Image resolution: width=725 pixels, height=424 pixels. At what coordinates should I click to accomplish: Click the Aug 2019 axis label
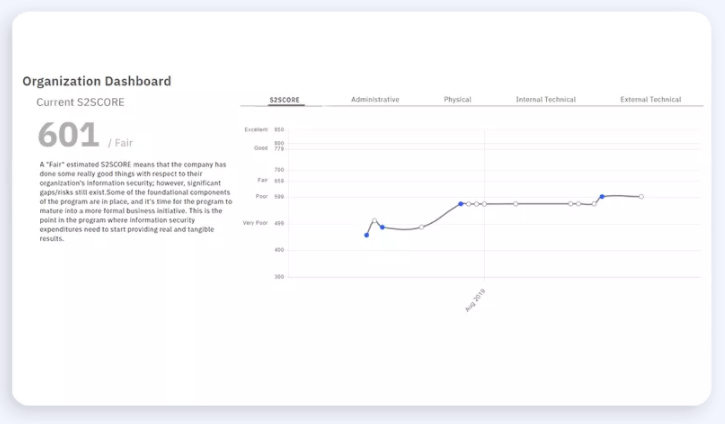pos(475,300)
